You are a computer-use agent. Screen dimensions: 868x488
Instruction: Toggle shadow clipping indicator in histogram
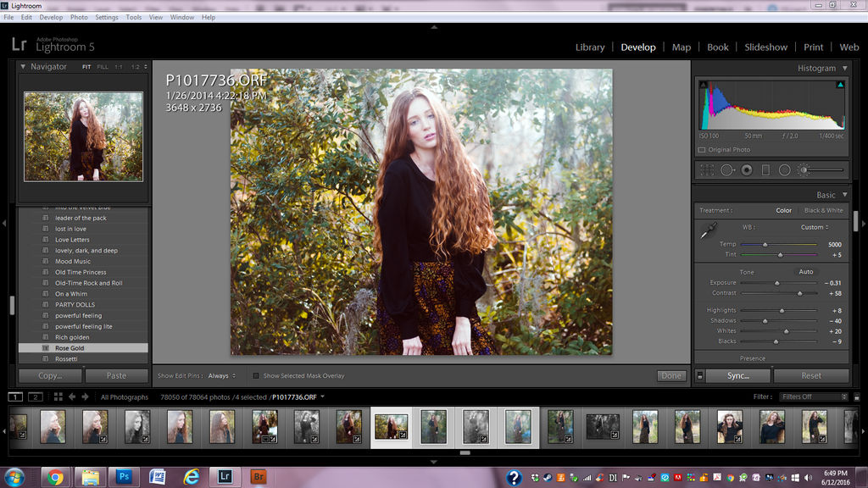[x=703, y=85]
